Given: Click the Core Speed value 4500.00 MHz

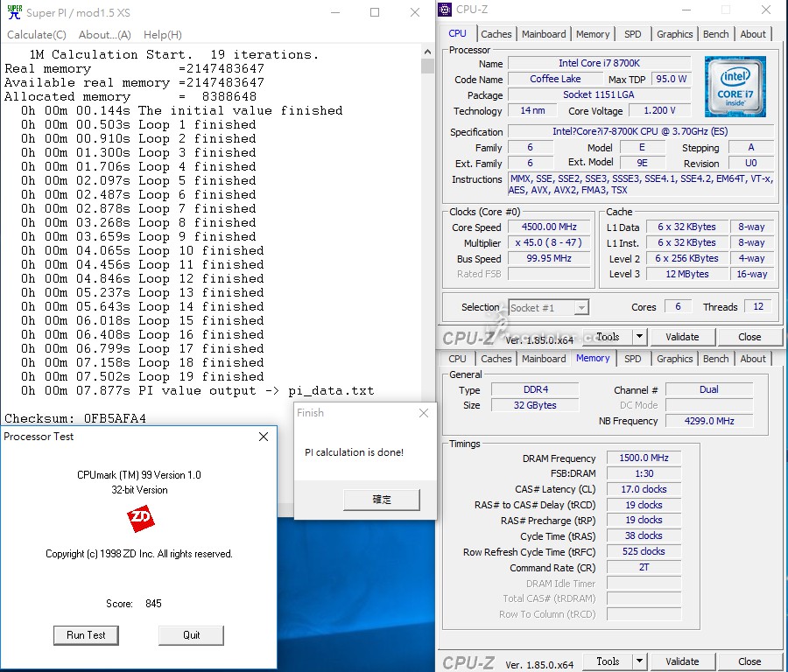Looking at the screenshot, I should coord(549,227).
